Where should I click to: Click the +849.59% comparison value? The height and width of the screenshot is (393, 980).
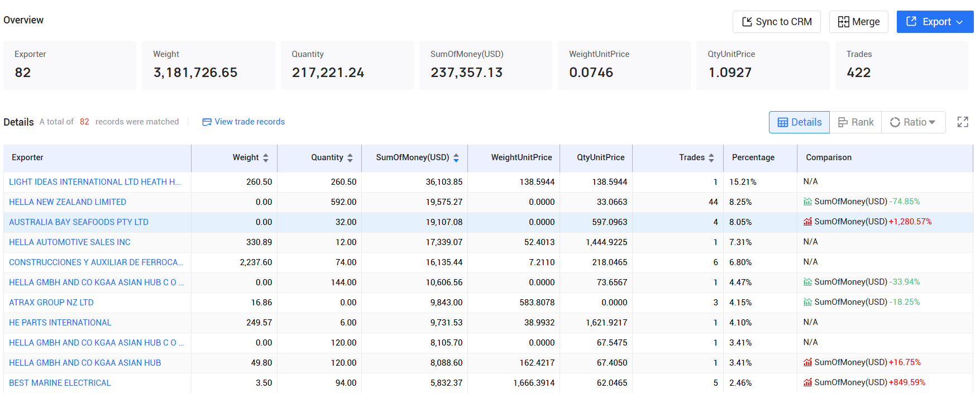click(x=907, y=382)
